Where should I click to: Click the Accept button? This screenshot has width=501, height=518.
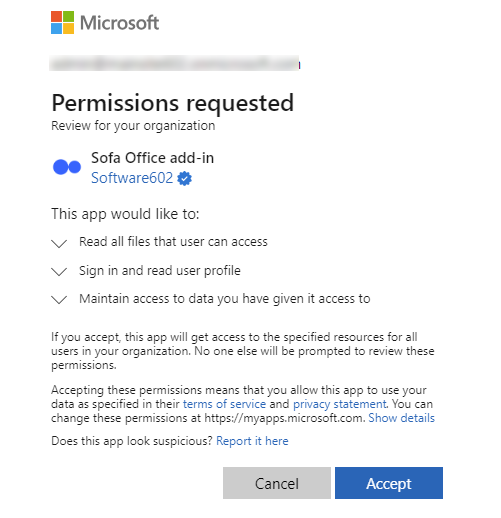389,483
